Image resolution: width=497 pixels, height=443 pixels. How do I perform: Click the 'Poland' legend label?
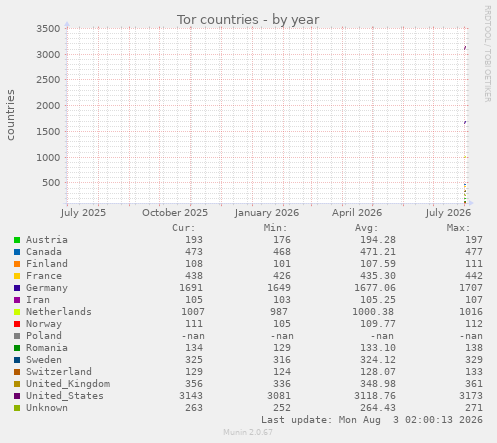44,336
